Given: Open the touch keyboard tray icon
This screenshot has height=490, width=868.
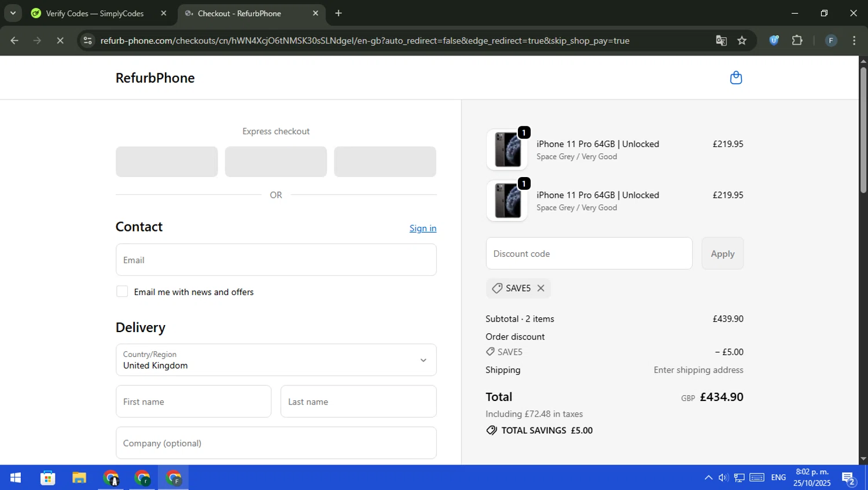Looking at the screenshot, I should click(757, 478).
